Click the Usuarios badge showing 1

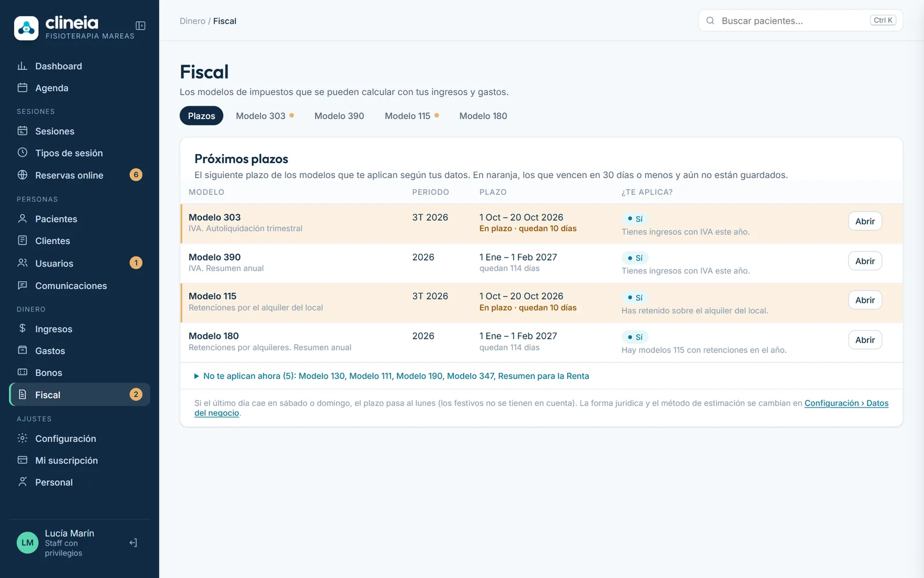click(x=136, y=263)
